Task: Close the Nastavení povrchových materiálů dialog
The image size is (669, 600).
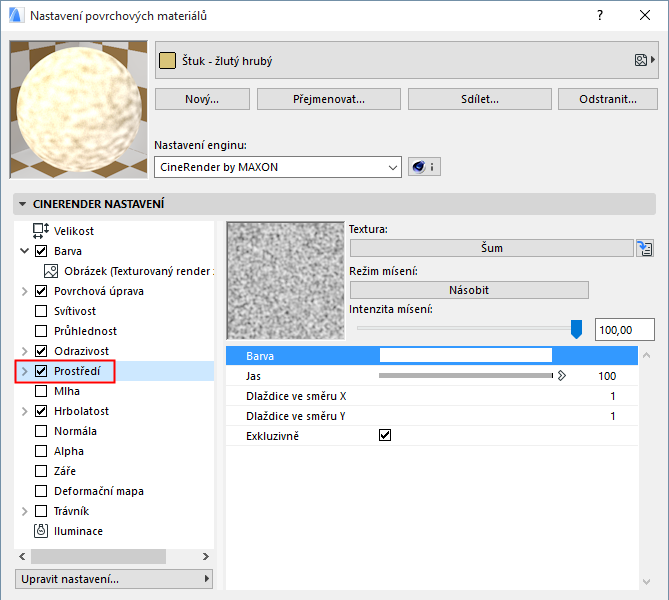Action: point(645,15)
